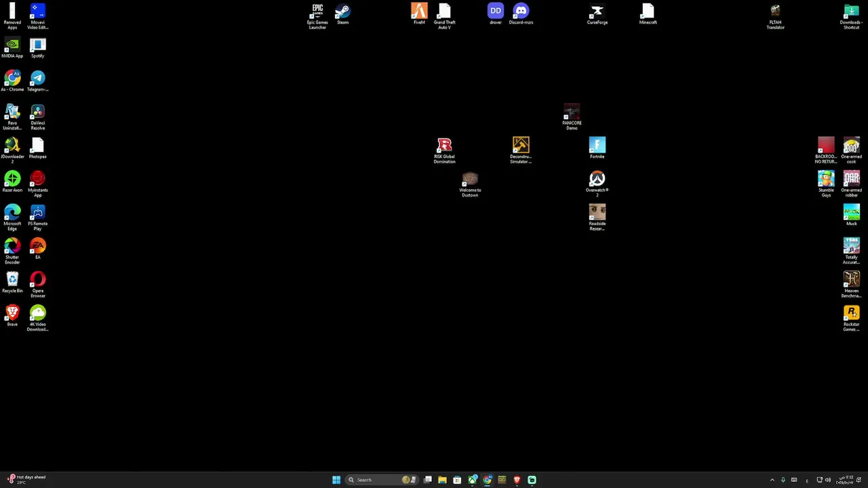Select the NVIDIA App desktop icon

pyautogui.click(x=12, y=48)
